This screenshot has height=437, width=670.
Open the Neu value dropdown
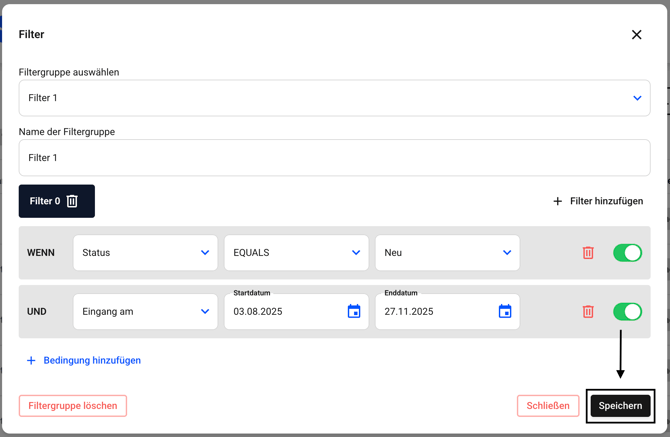(x=447, y=253)
